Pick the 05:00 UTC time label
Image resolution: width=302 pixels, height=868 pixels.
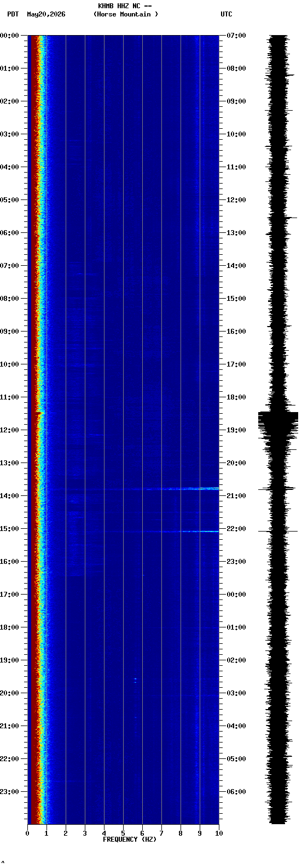click(236, 759)
